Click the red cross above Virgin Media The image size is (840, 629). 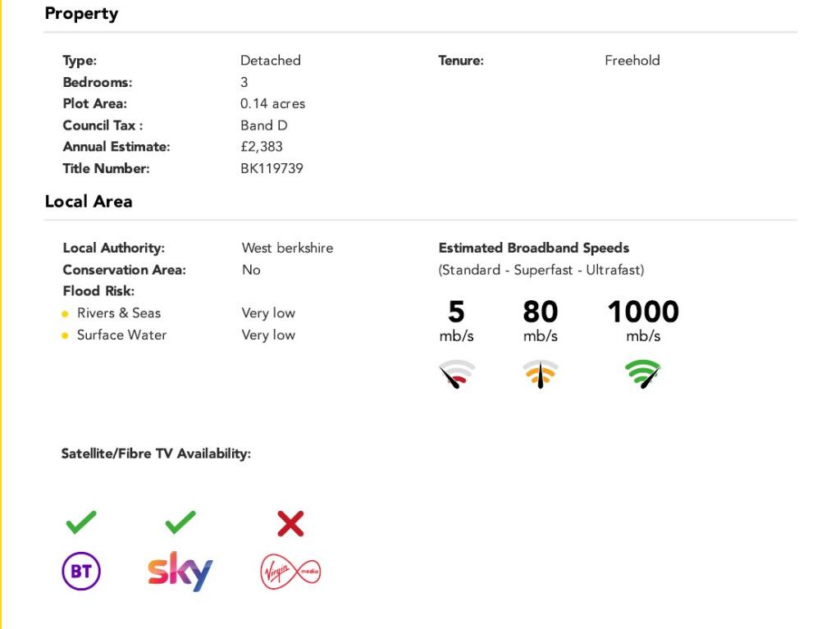[x=290, y=523]
